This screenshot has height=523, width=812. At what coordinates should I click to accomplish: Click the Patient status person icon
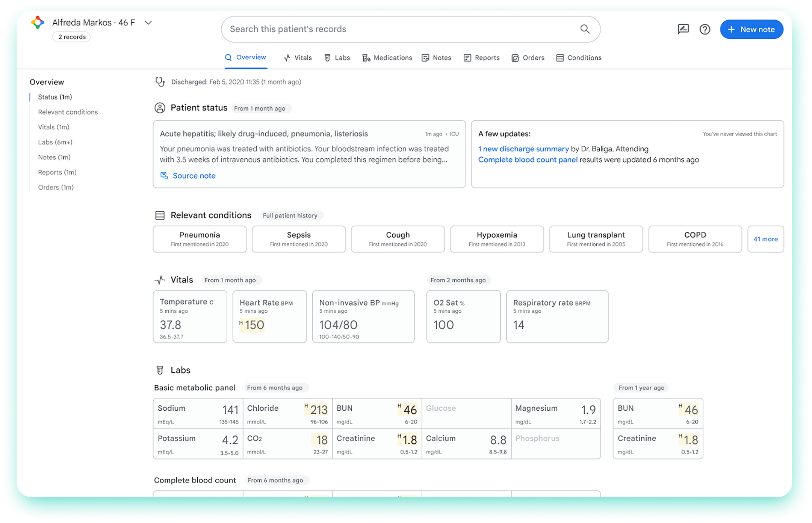pos(160,108)
